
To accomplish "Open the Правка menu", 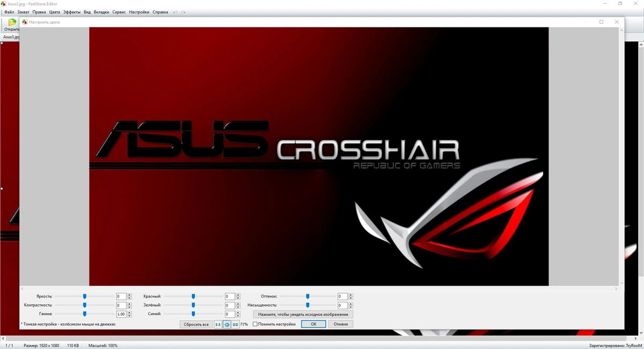I will click(x=39, y=12).
